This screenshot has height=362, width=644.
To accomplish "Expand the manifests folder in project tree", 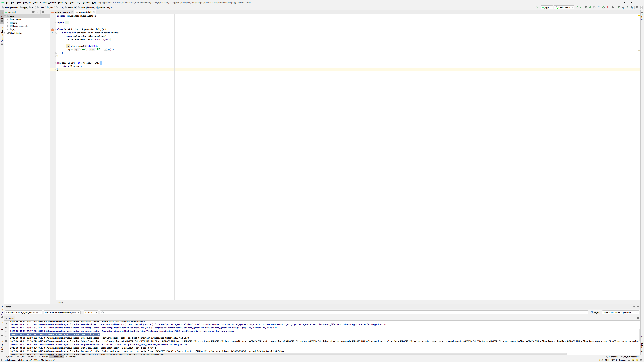I will click(8, 19).
